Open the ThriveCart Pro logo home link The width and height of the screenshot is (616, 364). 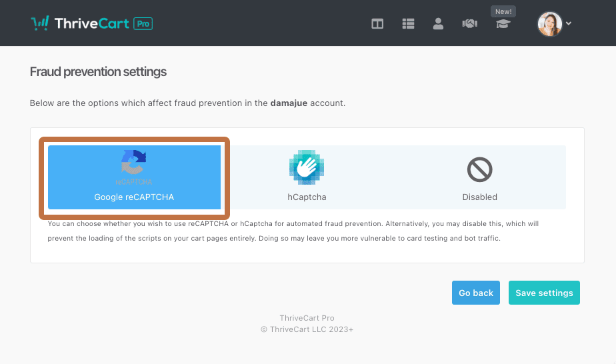(91, 23)
